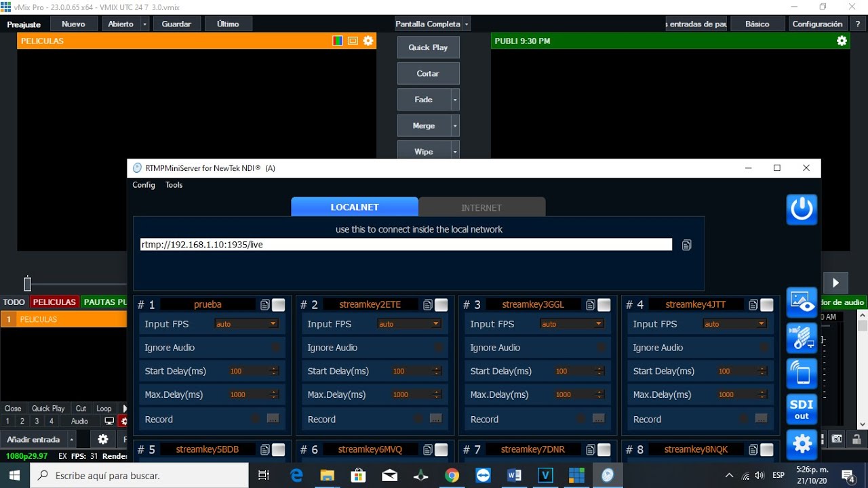
Task: Take snapshot with vMix camera icon
Action: tap(837, 439)
